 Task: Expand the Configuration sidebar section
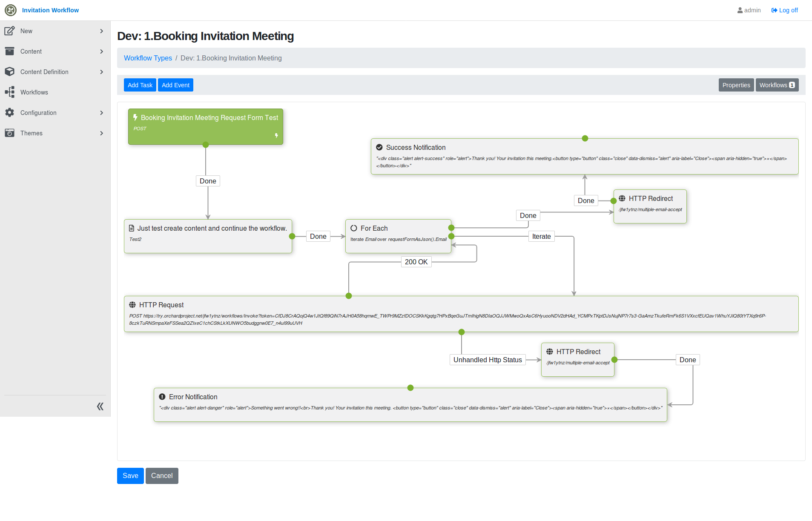point(101,112)
